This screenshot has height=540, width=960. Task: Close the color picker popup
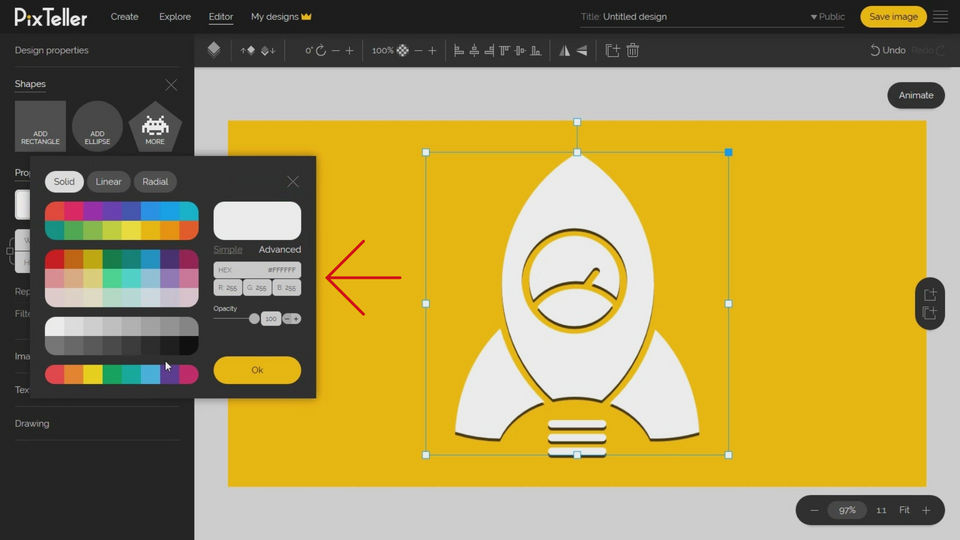tap(293, 181)
